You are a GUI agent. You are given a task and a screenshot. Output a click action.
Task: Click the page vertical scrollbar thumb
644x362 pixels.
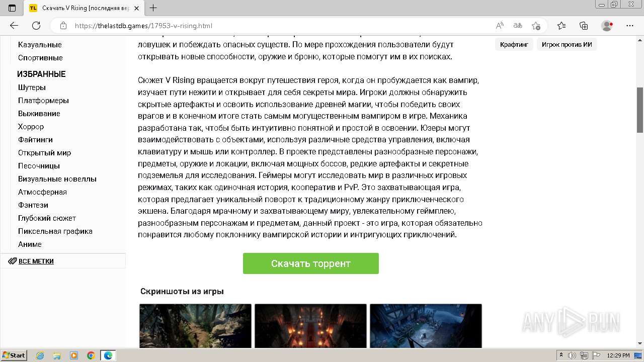pos(640,110)
